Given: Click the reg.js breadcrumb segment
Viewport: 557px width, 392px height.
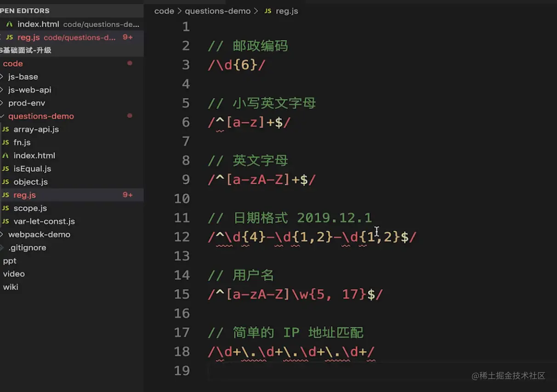Looking at the screenshot, I should 287,11.
